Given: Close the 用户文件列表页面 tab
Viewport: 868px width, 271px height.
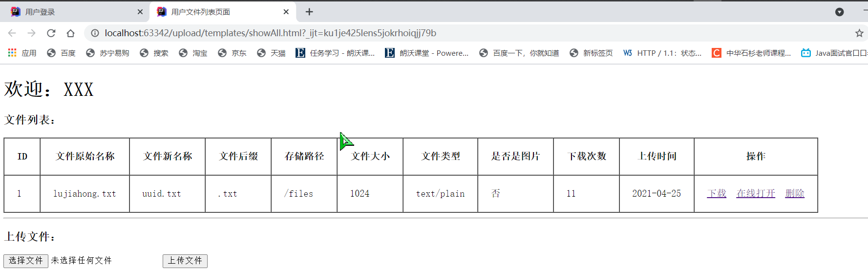Looking at the screenshot, I should pos(286,12).
